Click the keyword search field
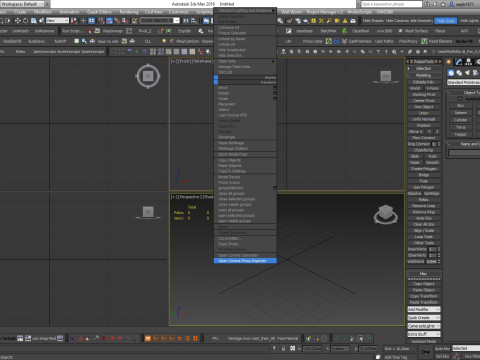Screen dimensions: 480x360 391,4
